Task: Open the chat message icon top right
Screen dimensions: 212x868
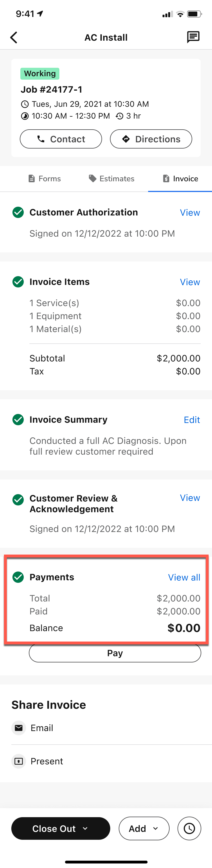Action: [193, 37]
